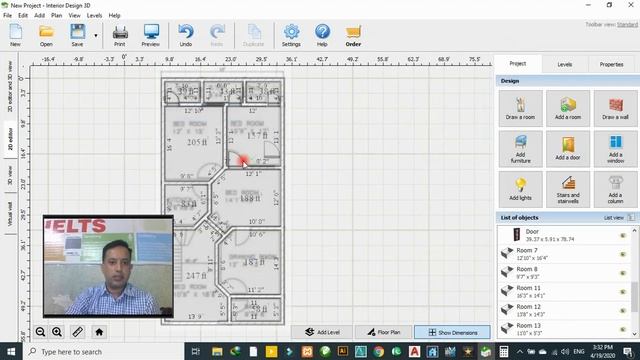Switch list view mode icon

(x=631, y=218)
